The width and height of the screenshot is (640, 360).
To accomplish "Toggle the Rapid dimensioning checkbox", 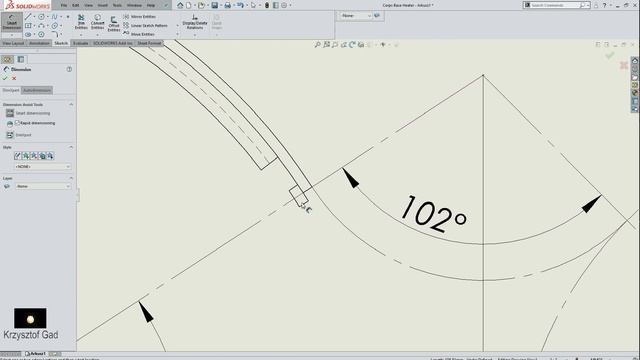I will pyautogui.click(x=17, y=122).
